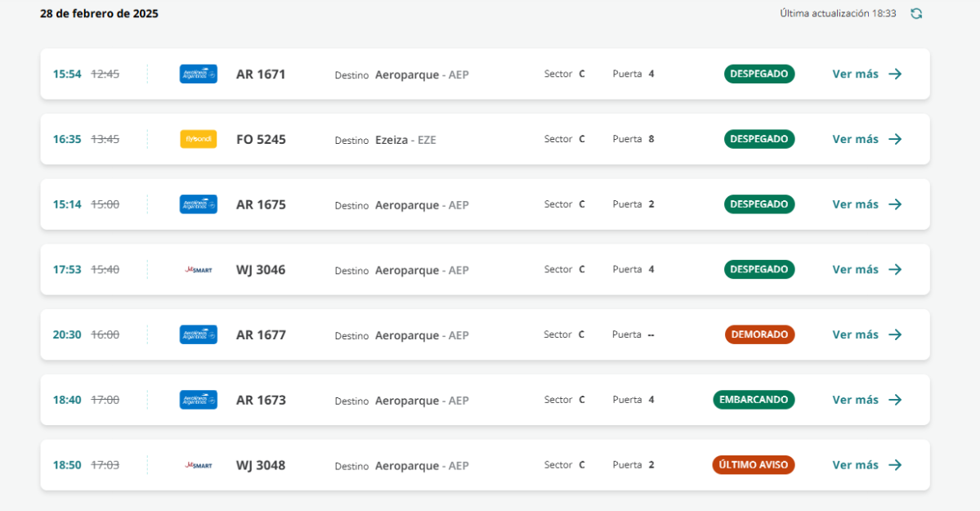
Task: Click the EMBARCANDO status badge
Action: click(x=754, y=400)
